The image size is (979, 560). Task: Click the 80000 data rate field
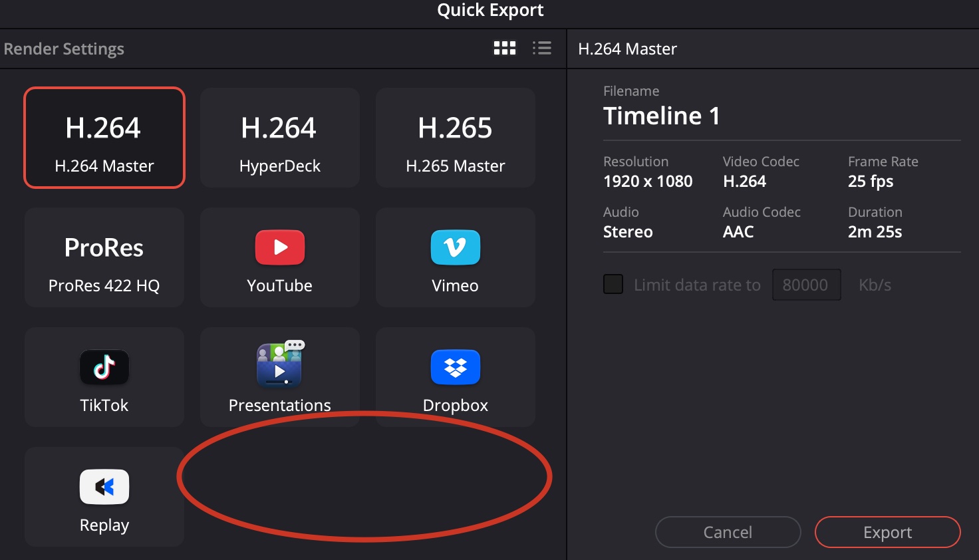807,285
